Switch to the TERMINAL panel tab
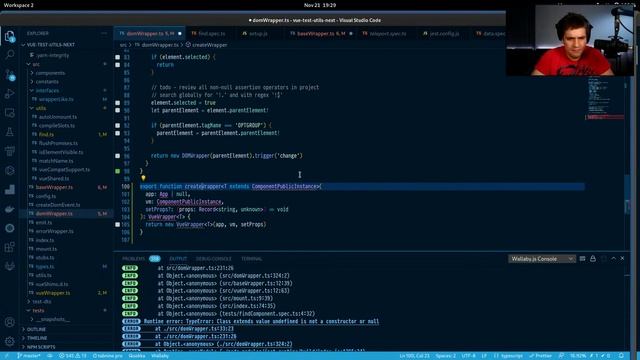Image resolution: width=640 pixels, height=360 pixels. 251,259
